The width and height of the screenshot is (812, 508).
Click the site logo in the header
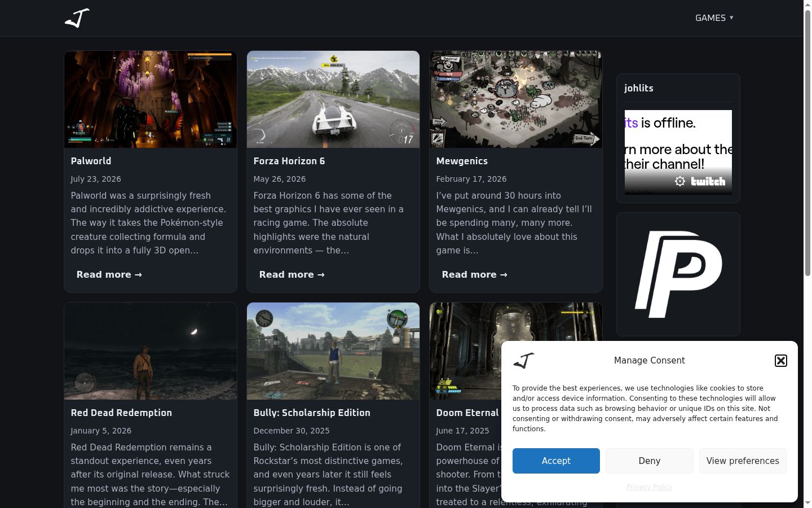pos(77,18)
